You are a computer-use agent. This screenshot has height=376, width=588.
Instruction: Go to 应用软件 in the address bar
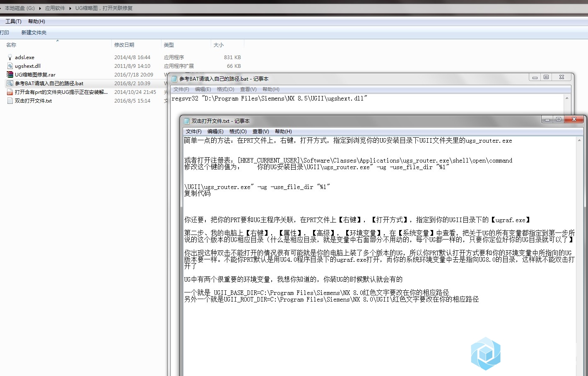55,8
